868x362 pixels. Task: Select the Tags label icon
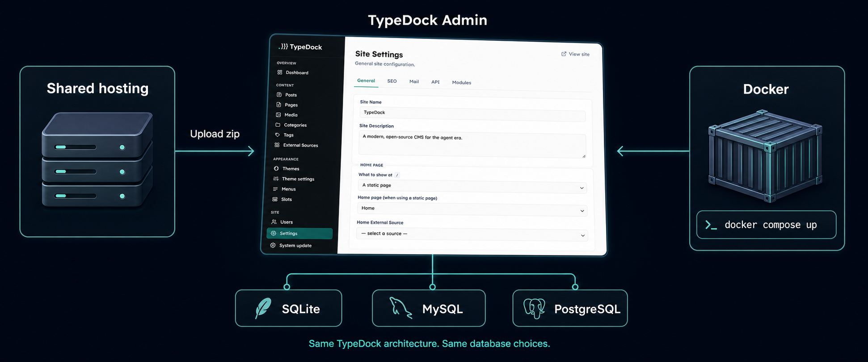pos(278,135)
